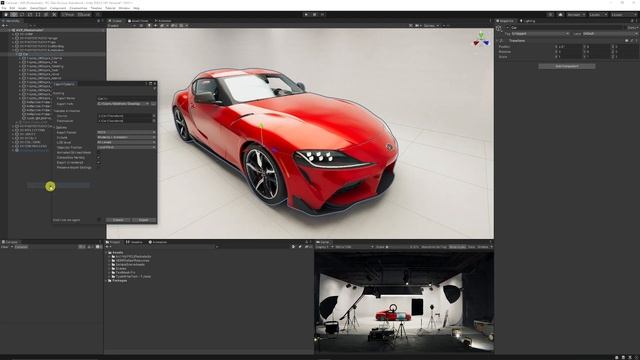Toggle Preserve Import Settings checkbox
640x360 pixels.
click(x=98, y=167)
